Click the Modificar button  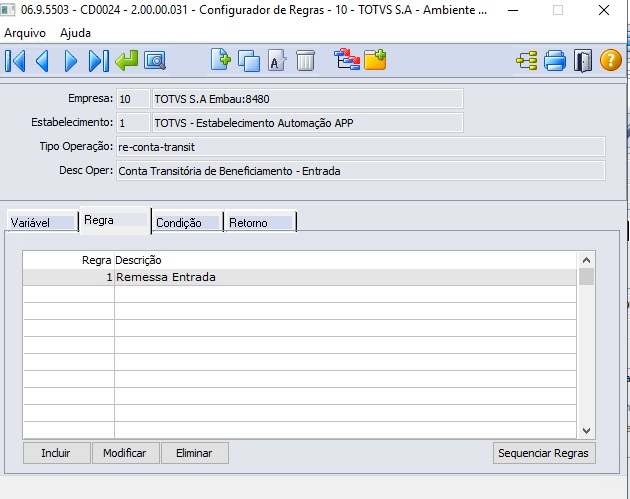pos(125,453)
